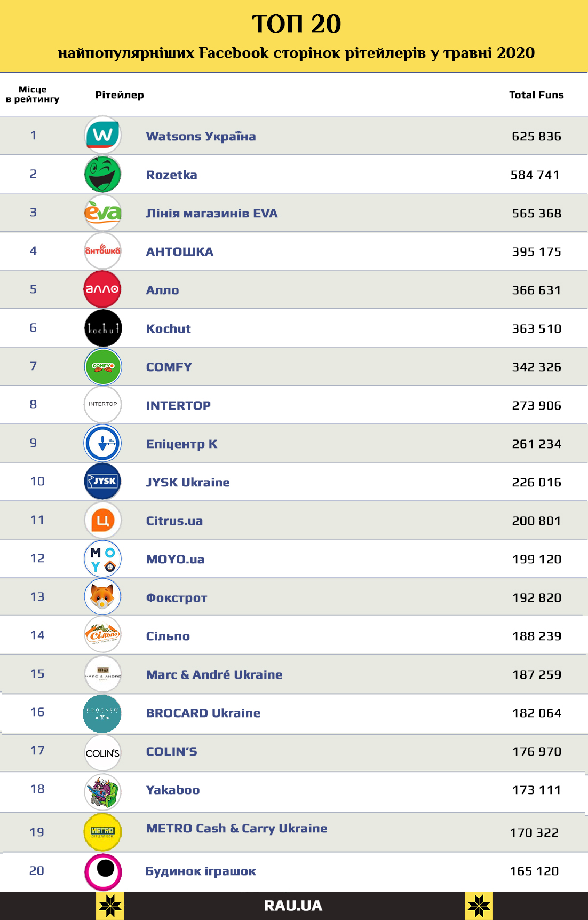Click the black Kochut logo icon

(103, 328)
